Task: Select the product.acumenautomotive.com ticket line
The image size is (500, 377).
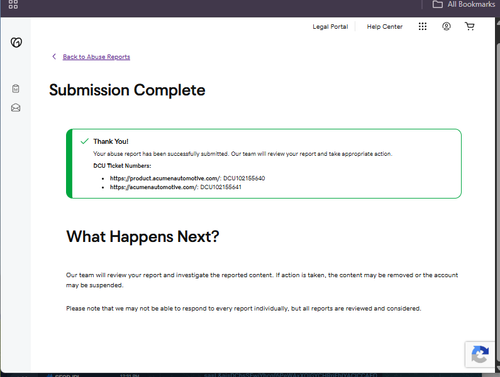Action: [187, 178]
